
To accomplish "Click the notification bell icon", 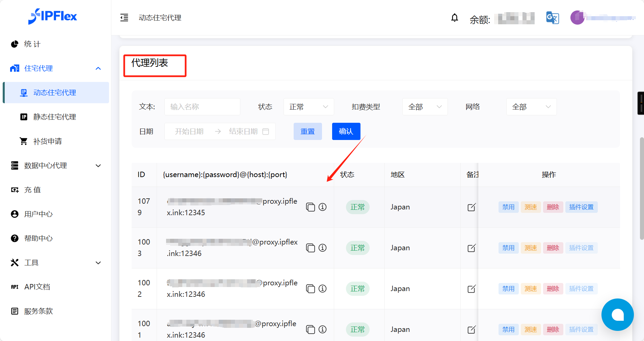I will coord(455,18).
